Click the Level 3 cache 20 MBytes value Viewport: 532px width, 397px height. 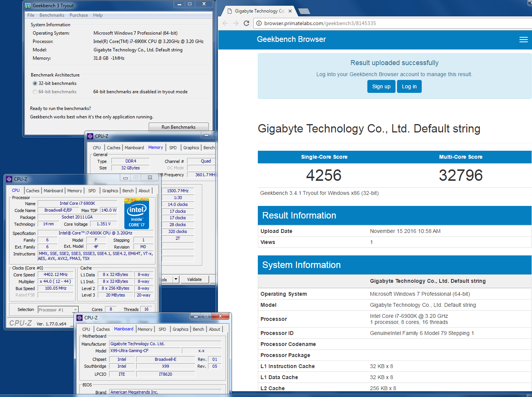116,295
